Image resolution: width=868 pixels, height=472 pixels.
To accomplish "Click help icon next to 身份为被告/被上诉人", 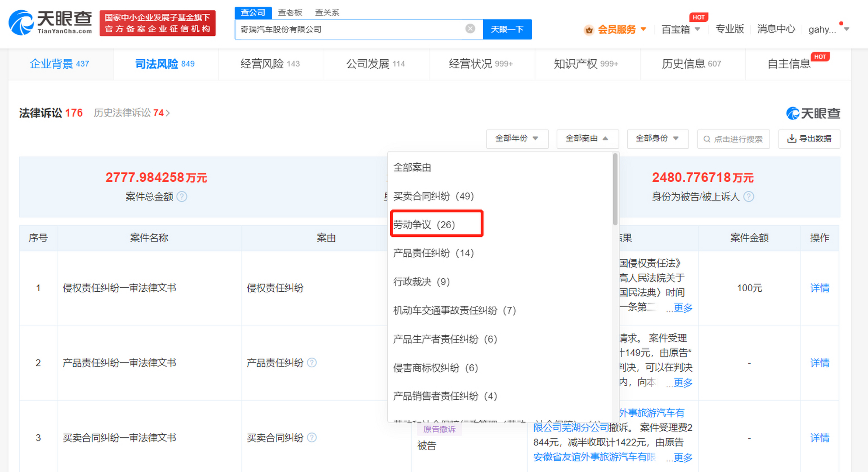I will click(749, 197).
